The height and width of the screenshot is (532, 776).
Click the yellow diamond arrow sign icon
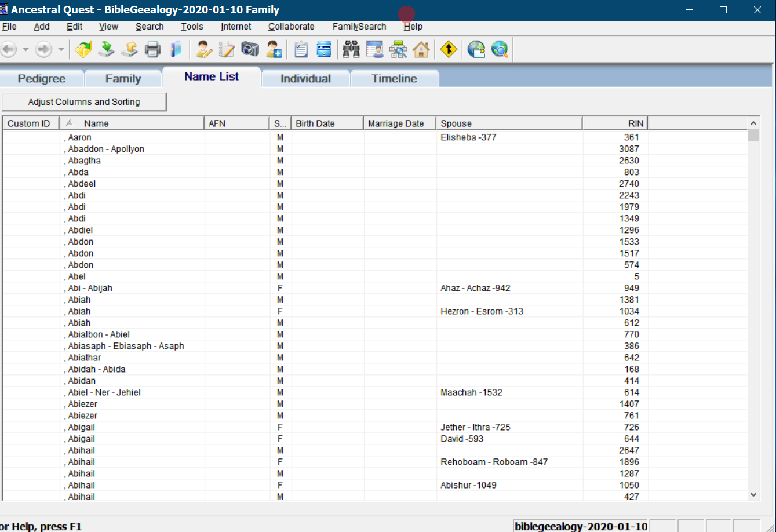click(449, 49)
